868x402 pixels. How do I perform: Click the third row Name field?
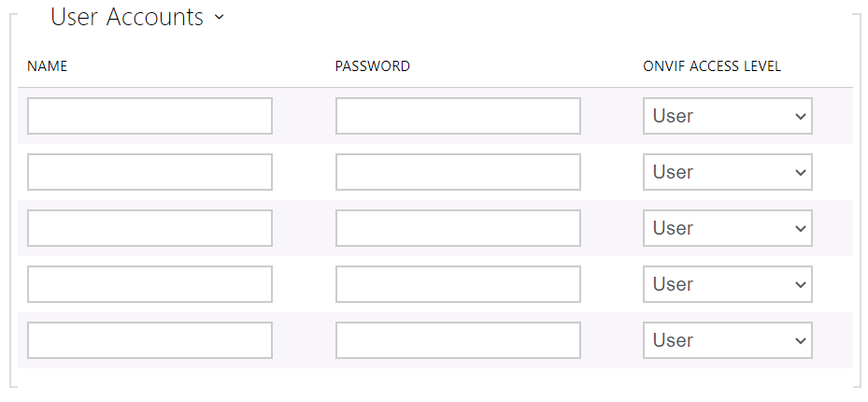click(149, 228)
